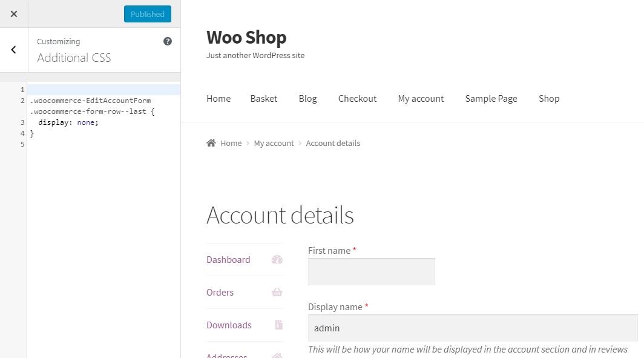644x358 pixels.
Task: Open the My account menu item
Action: click(421, 99)
